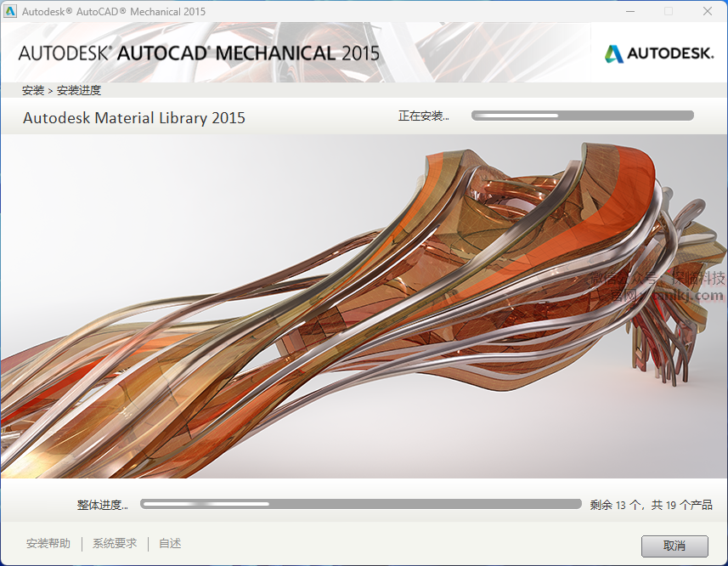This screenshot has height=566, width=728.
Task: Click the AUTOCAD MECHANICAL 2015 banner title
Action: coord(199,53)
